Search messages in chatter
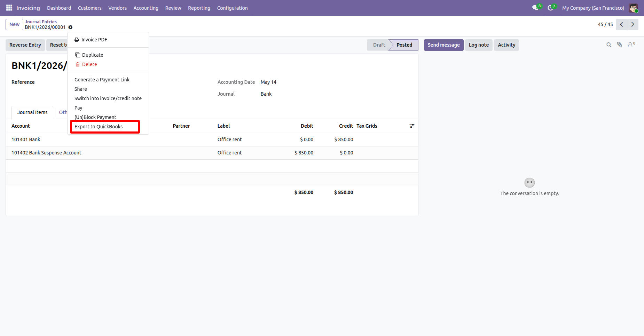 coord(609,45)
